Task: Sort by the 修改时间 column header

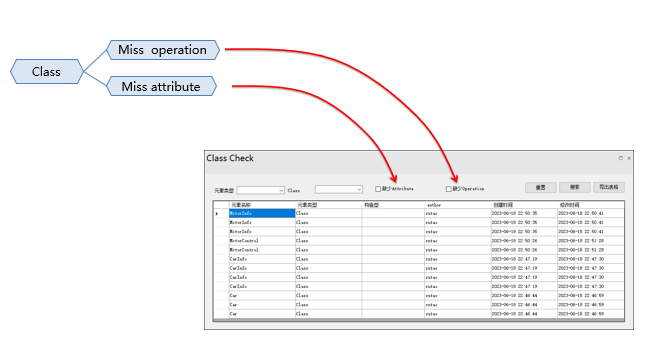Action: point(591,205)
